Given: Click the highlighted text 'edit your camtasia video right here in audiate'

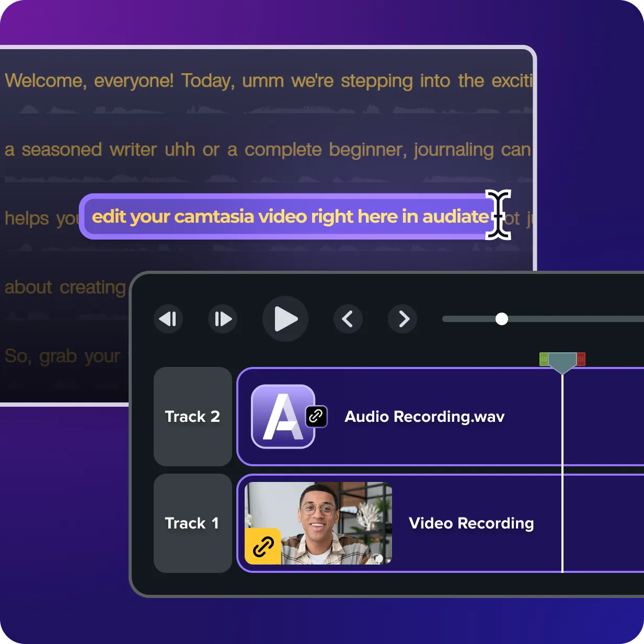Looking at the screenshot, I should click(290, 216).
